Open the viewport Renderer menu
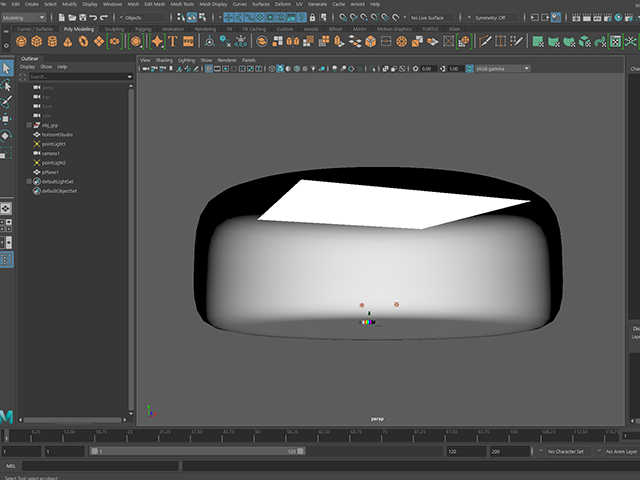 (x=227, y=60)
